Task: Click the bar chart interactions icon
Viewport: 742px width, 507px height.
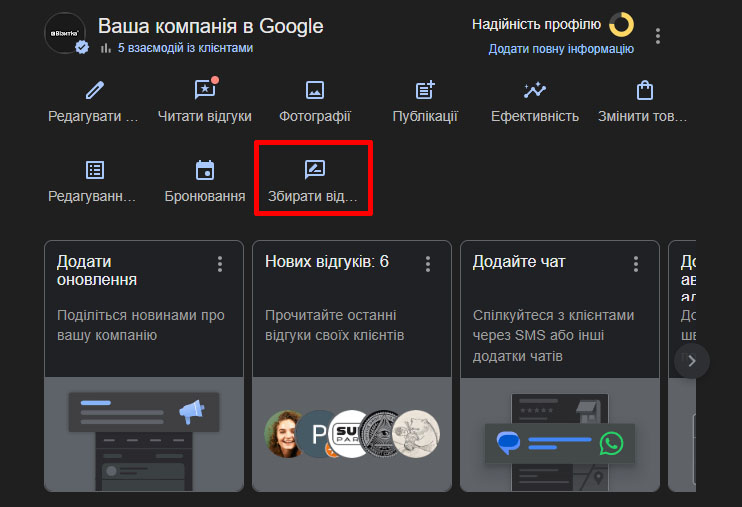Action: pos(106,48)
